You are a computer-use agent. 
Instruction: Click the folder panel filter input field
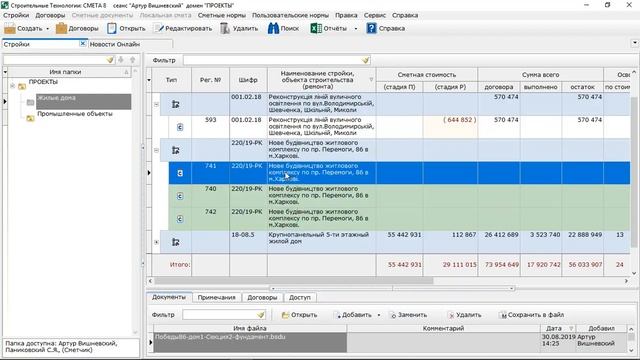coord(54,60)
